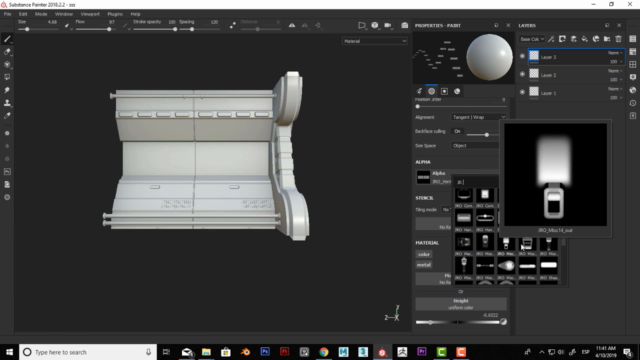Screen dimensions: 640x360
Task: Hide Layer 2 visibility
Action: point(522,74)
